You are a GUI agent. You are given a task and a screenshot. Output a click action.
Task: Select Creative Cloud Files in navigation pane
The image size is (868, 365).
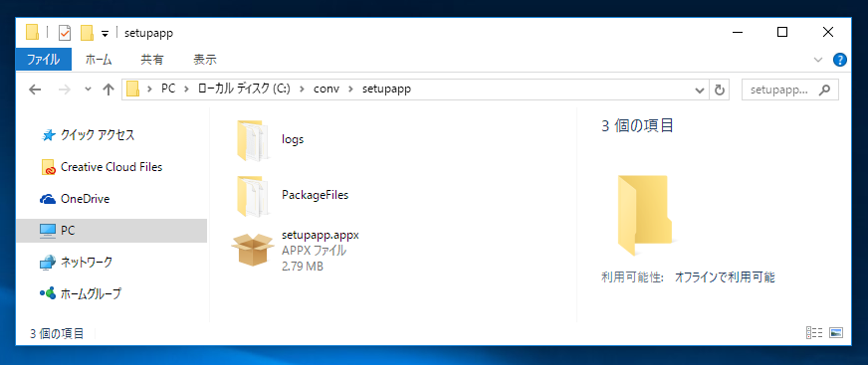click(x=111, y=167)
